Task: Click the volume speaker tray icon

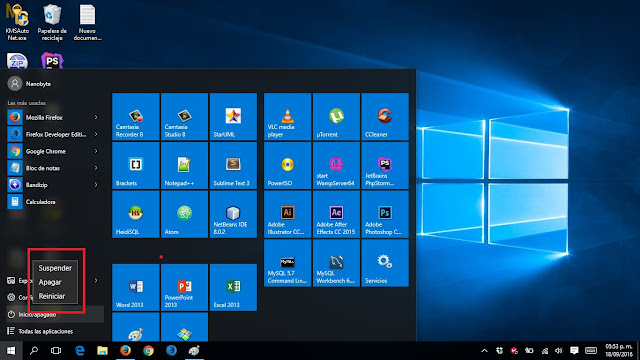Action: point(559,351)
